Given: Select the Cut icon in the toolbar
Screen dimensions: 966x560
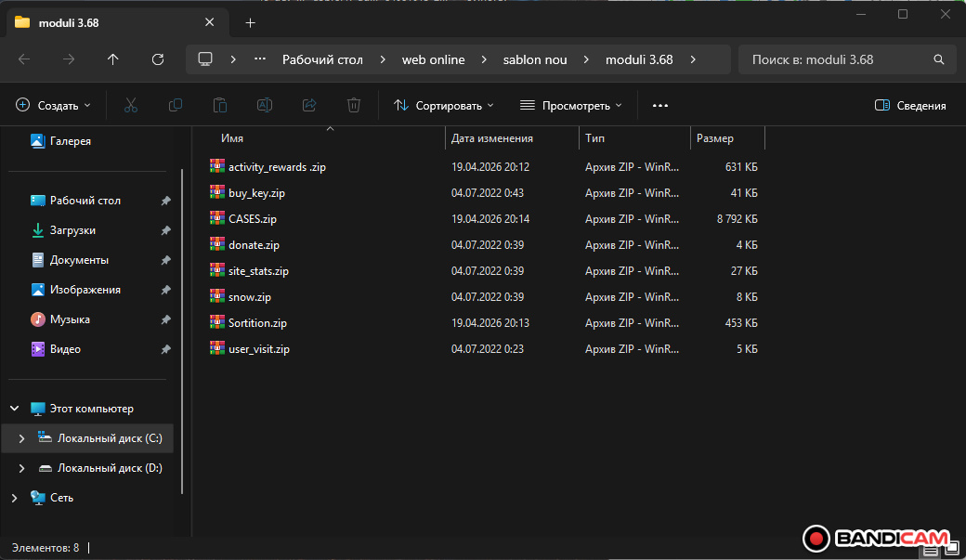Looking at the screenshot, I should (x=130, y=105).
